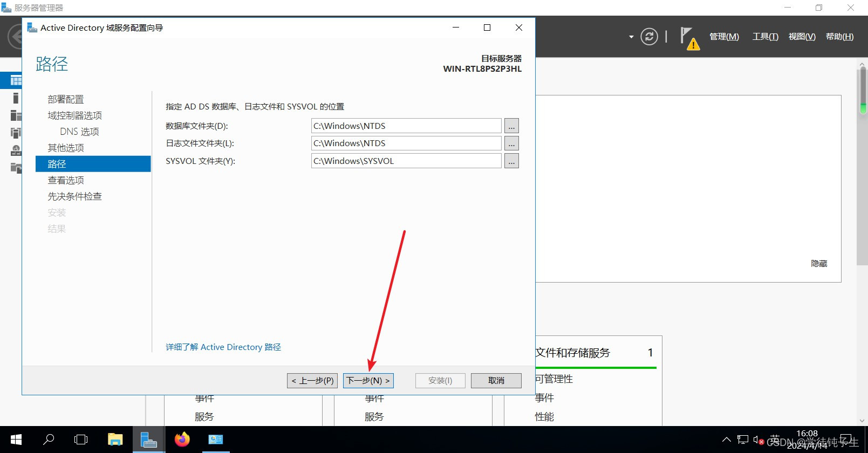Select the AD DS sidebar icon
The height and width of the screenshot is (453, 868).
point(16,133)
